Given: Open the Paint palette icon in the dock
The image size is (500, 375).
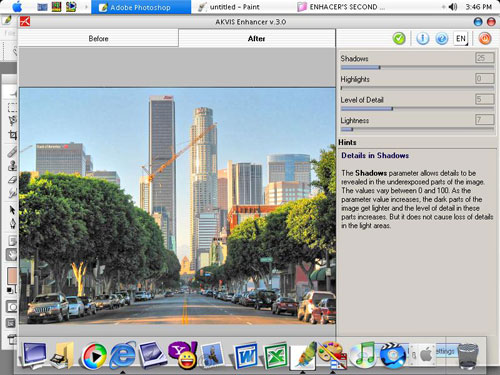Looking at the screenshot, I should coord(332,356).
